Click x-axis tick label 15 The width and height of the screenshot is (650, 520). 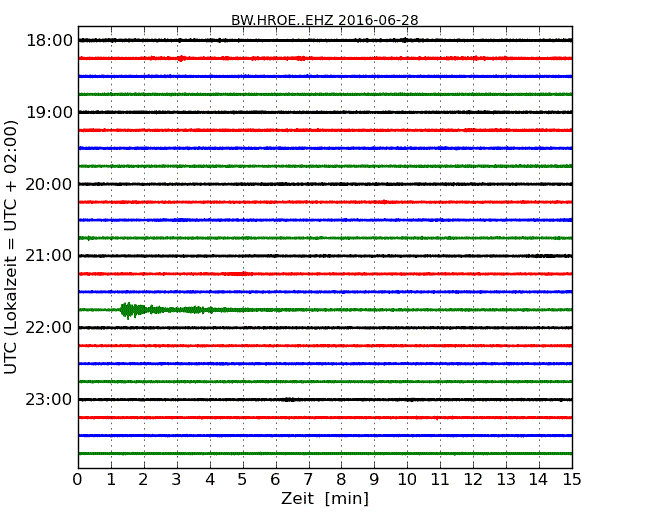point(572,480)
